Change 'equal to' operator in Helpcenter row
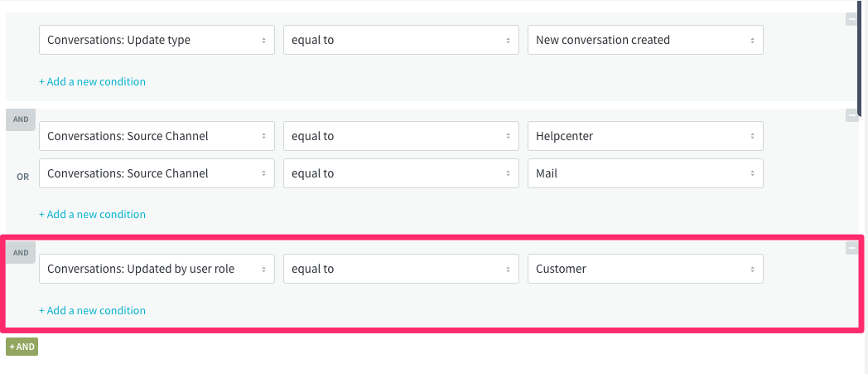Viewport: 868px width, 374px height. 401,136
